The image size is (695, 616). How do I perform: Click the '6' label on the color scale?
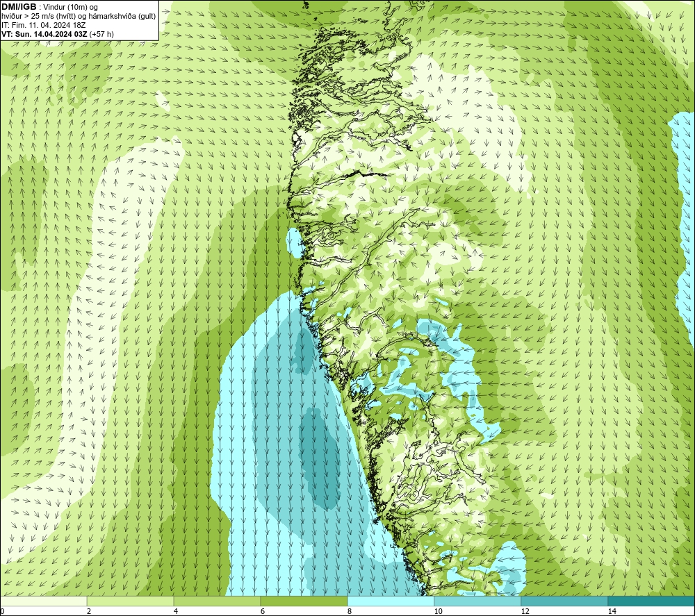click(263, 611)
